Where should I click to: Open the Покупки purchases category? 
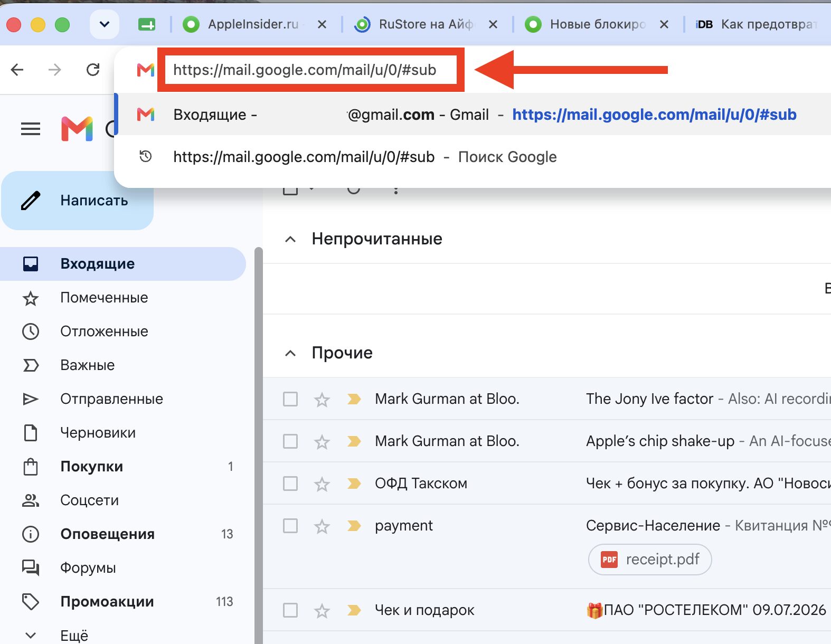pos(123,467)
